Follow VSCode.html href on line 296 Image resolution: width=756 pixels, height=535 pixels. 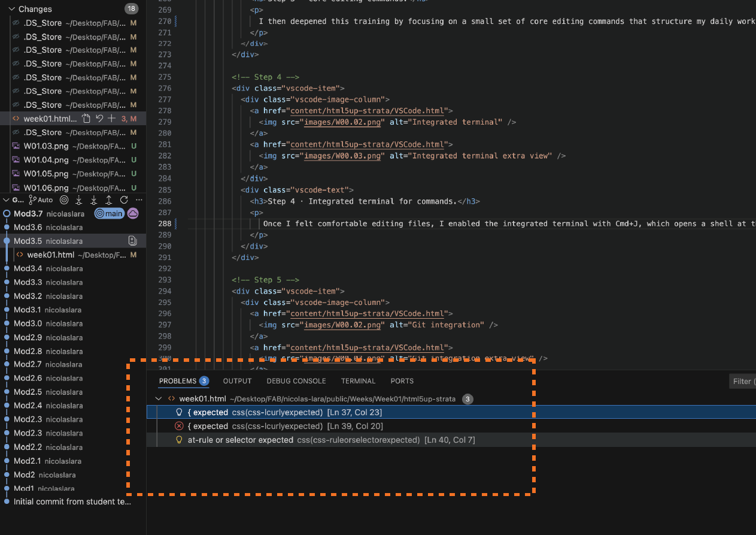(367, 313)
